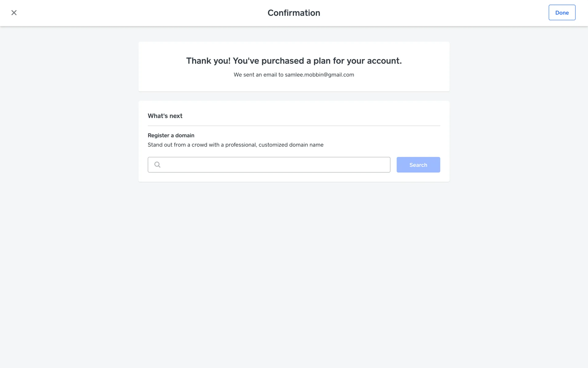Click the samlee.mobbin@gmail.com email address
The height and width of the screenshot is (368, 588).
click(x=319, y=75)
